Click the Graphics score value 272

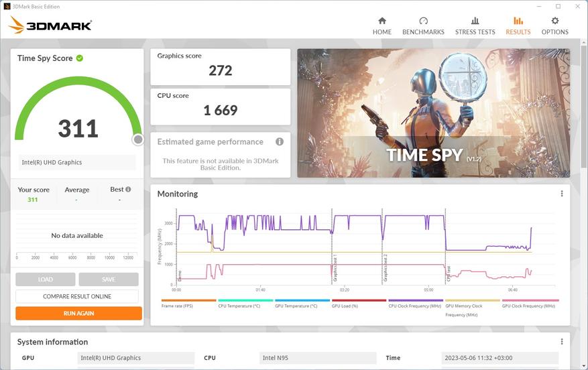[221, 70]
